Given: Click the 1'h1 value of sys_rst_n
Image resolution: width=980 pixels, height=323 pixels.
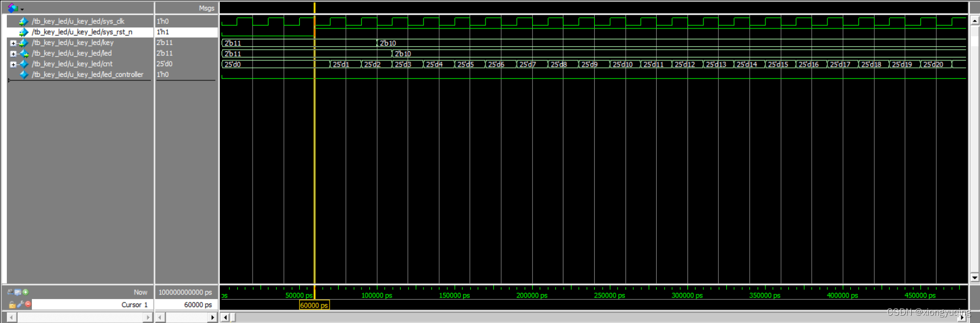Looking at the screenshot, I should point(163,32).
